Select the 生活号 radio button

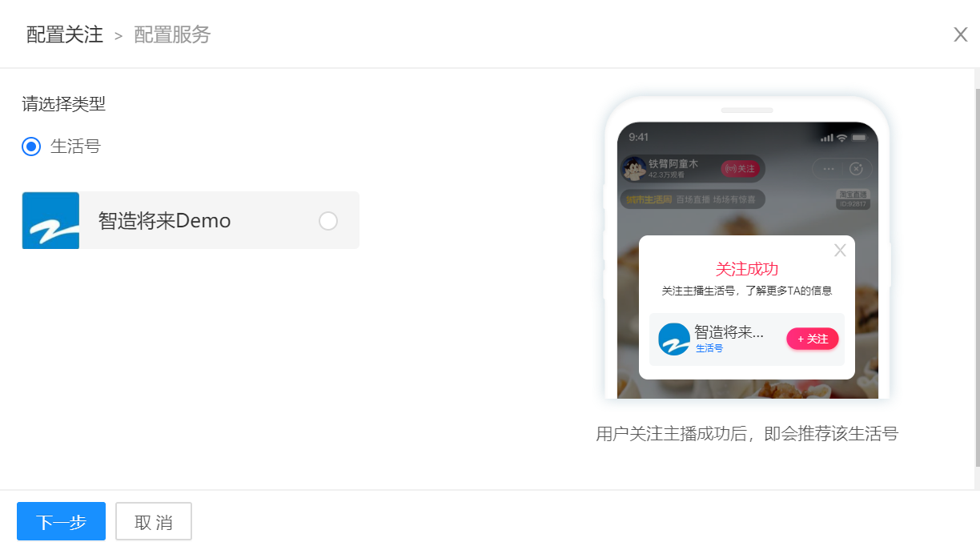[x=31, y=147]
